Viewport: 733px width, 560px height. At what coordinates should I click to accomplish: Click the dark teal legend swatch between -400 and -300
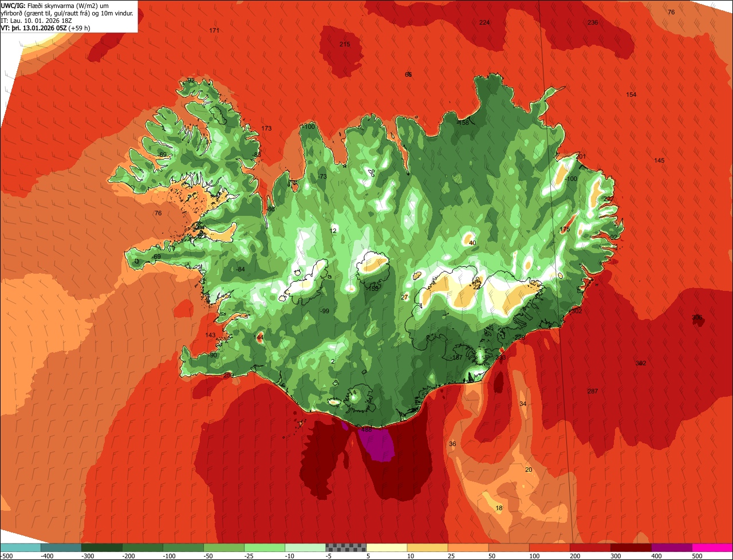coord(61,547)
